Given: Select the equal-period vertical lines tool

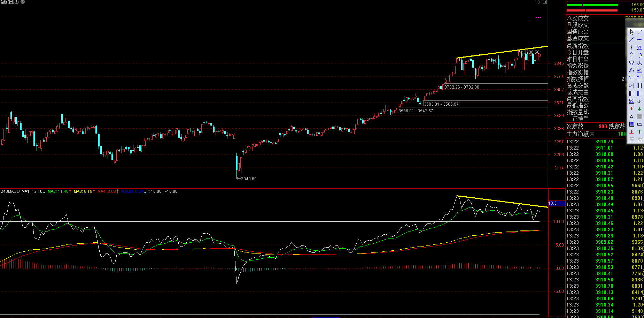Looking at the screenshot, I should click(x=639, y=86).
